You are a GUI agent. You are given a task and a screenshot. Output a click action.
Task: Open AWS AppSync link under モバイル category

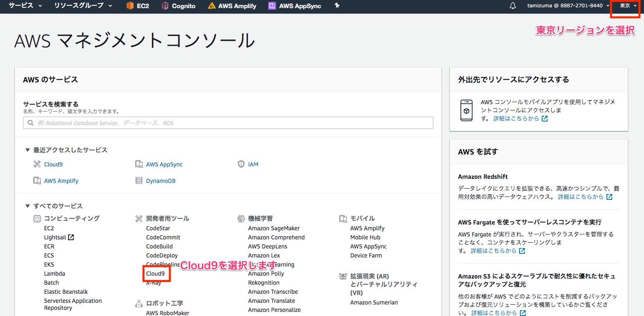tap(369, 246)
